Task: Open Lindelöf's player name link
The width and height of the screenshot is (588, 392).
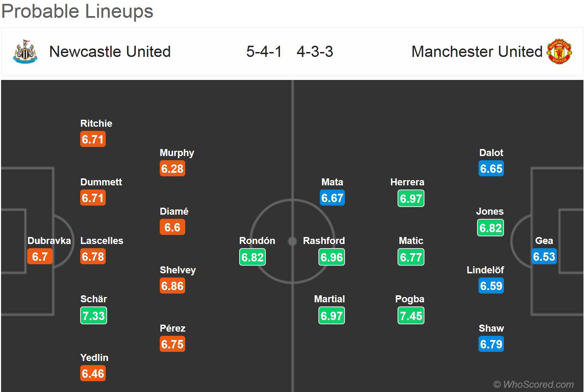Action: (485, 270)
